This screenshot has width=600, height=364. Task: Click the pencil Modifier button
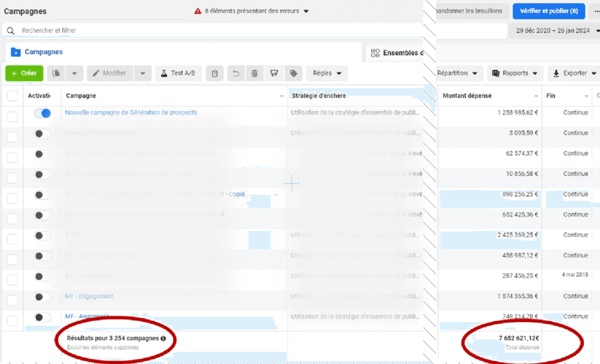coord(110,73)
